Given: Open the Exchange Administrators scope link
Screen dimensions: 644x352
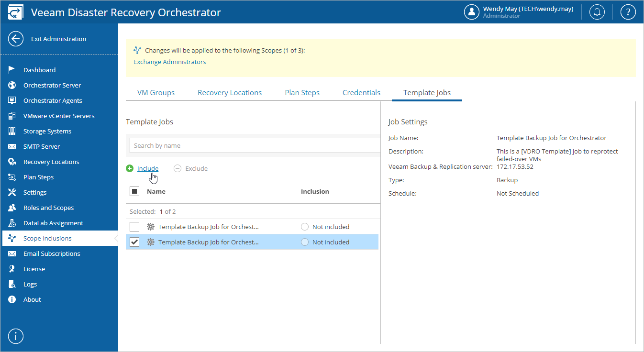Looking at the screenshot, I should (170, 62).
